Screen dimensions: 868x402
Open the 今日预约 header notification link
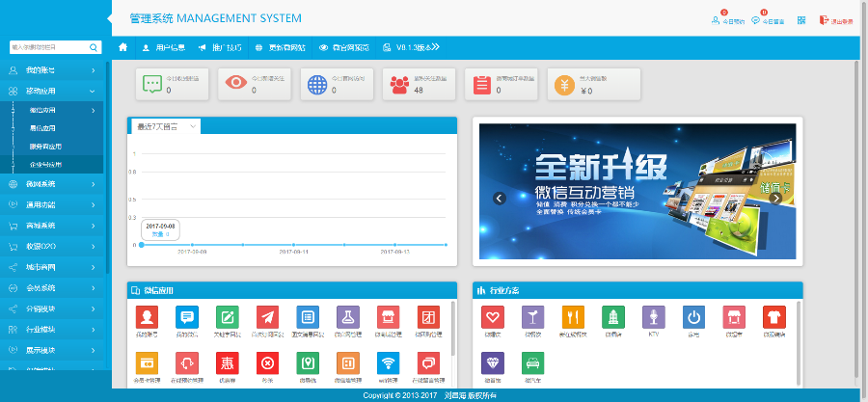728,20
